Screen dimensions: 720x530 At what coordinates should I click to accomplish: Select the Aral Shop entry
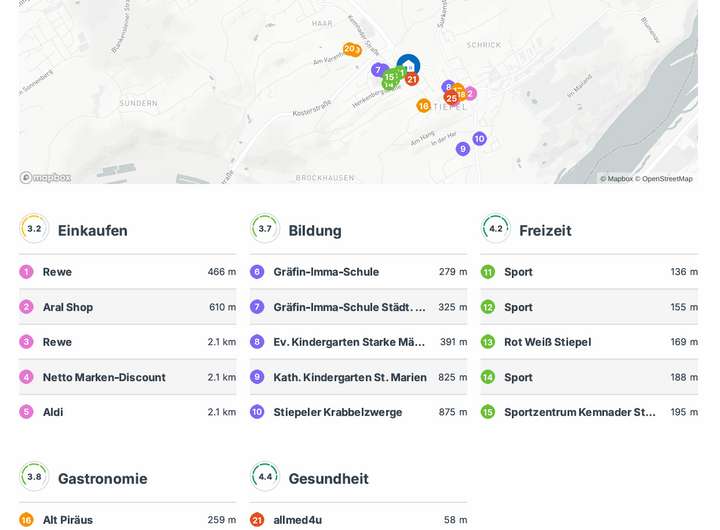(x=68, y=307)
